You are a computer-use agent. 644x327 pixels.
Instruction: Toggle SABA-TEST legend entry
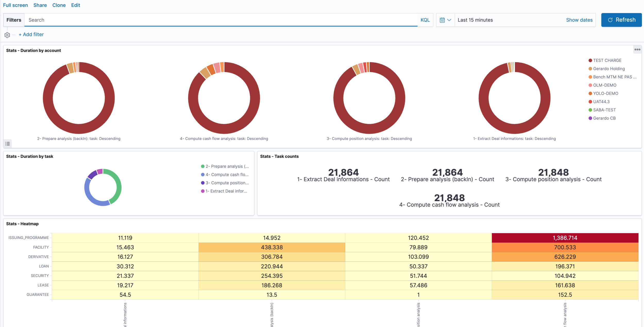[x=604, y=110]
